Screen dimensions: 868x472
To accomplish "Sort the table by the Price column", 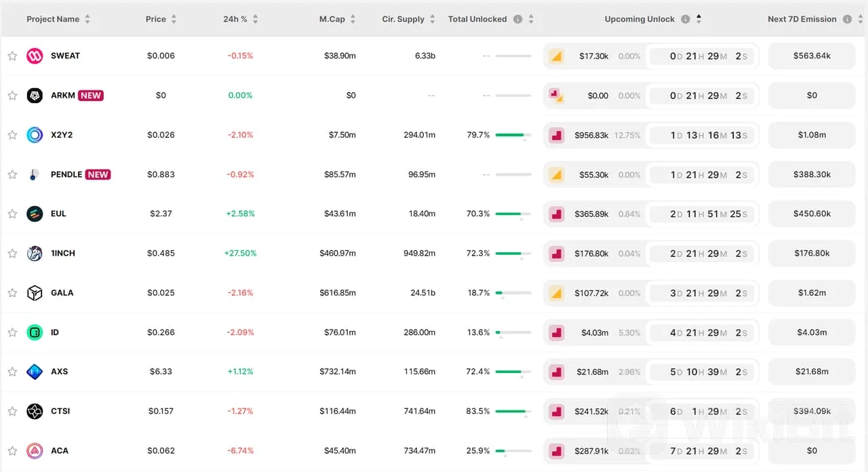I will click(x=174, y=19).
